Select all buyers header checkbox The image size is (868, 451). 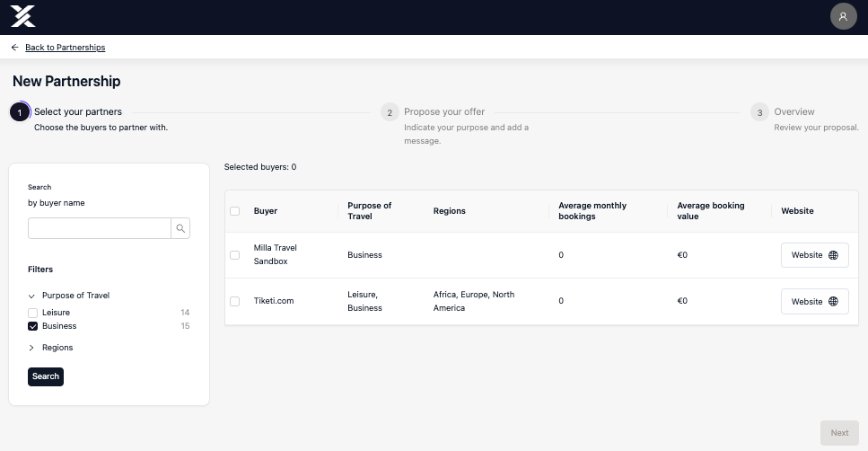[234, 211]
